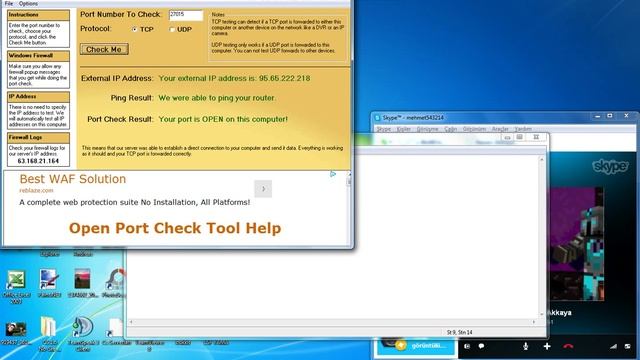Open the TeamSpeak 3 Client desktop shortcut

(x=83, y=334)
